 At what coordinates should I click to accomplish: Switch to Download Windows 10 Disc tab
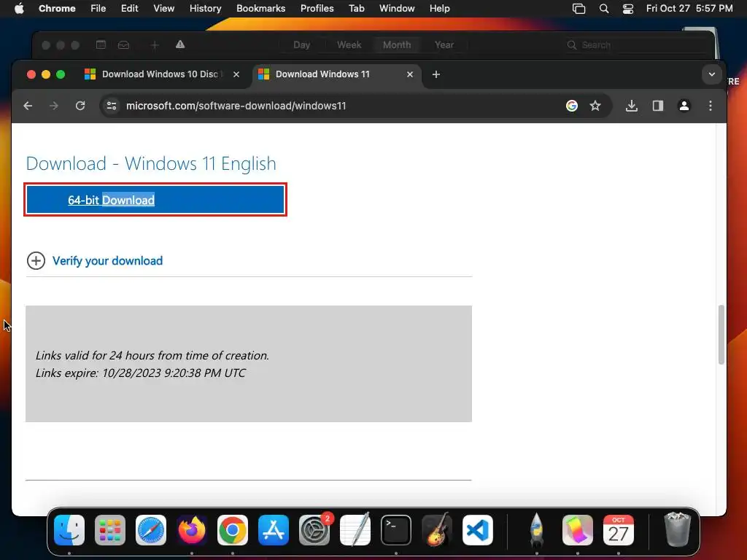point(160,74)
